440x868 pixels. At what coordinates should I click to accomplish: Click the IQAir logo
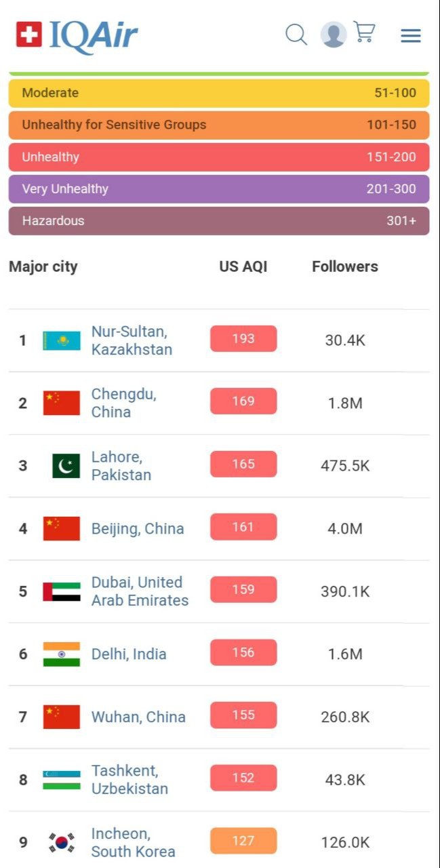77,35
